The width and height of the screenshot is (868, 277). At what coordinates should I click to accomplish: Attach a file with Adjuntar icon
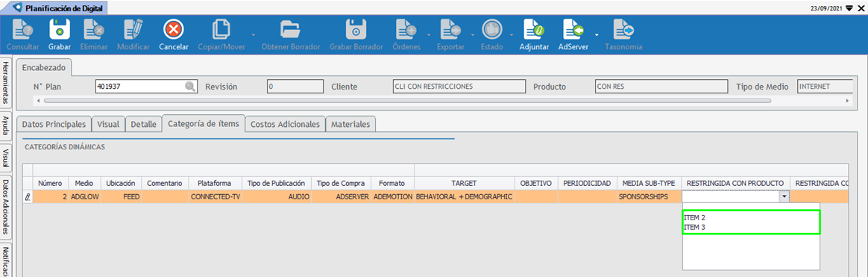(x=534, y=29)
